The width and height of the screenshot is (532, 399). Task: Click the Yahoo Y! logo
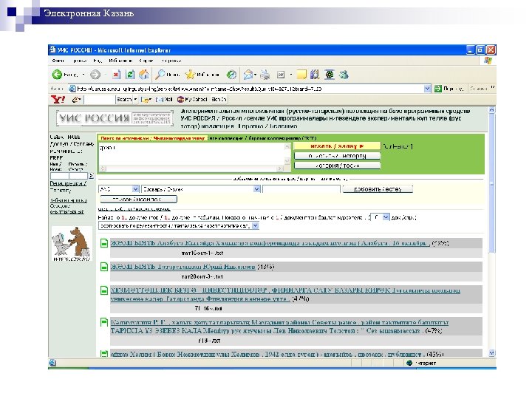click(x=58, y=100)
